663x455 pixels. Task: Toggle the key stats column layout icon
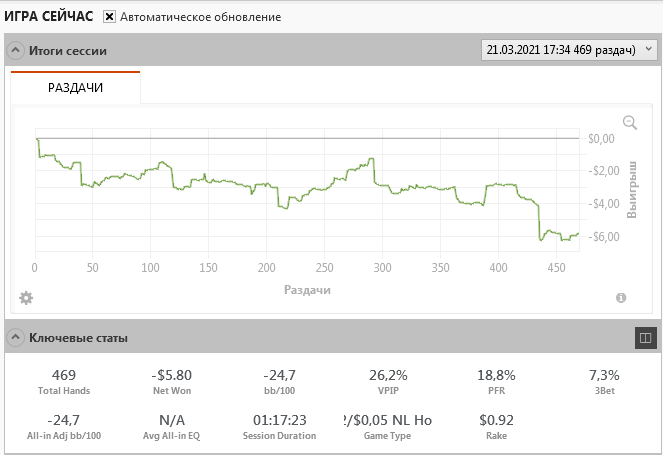645,338
